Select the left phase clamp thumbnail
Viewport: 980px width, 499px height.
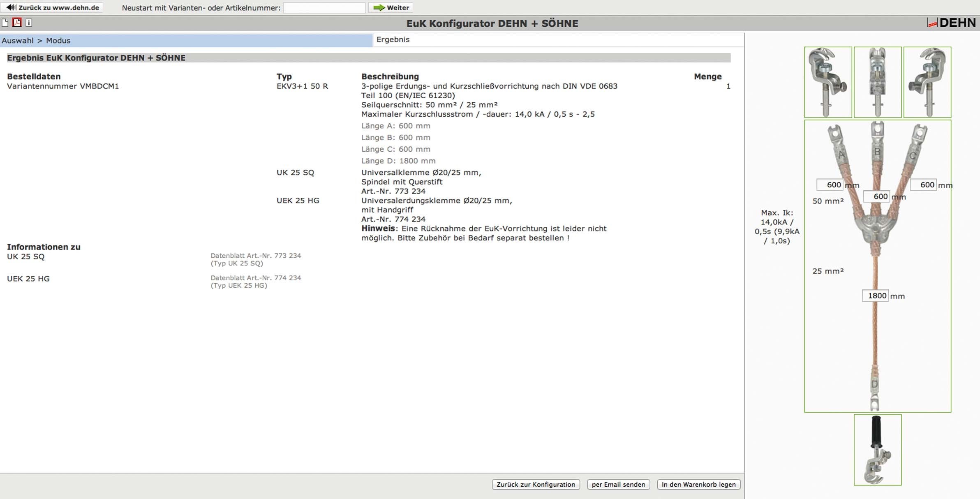pos(827,82)
